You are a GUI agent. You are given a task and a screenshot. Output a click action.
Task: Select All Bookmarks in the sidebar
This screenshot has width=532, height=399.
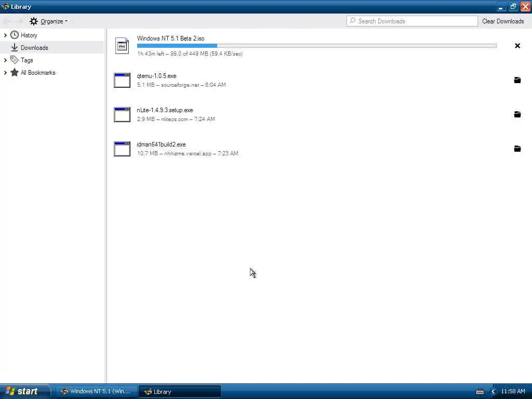[x=52, y=73]
